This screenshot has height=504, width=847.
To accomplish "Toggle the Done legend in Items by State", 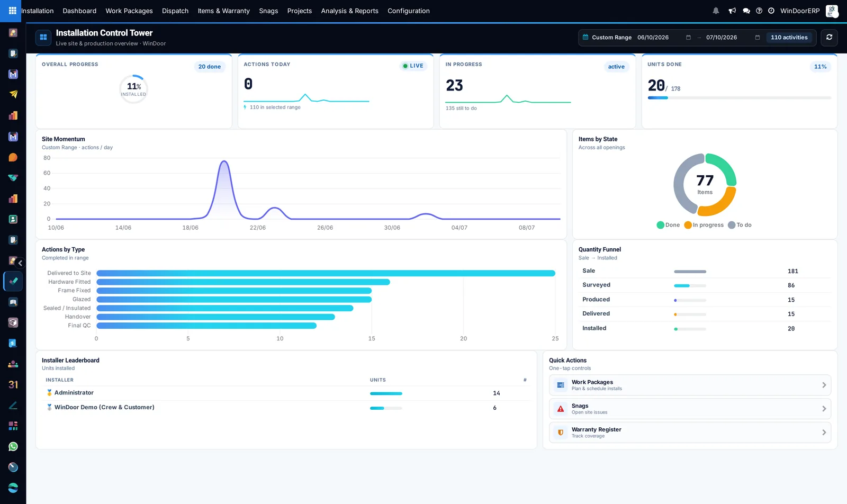I will click(x=668, y=225).
